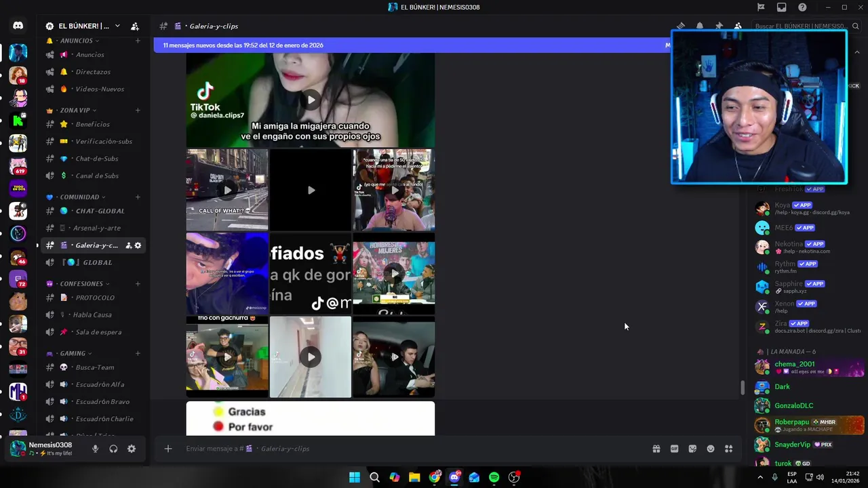Viewport: 868px width, 488px height.
Task: Open member GonzaloDLC profile
Action: pos(809,405)
